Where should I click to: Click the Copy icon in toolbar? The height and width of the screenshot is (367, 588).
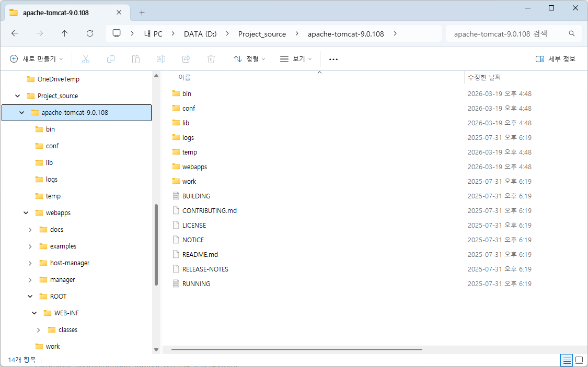click(111, 59)
